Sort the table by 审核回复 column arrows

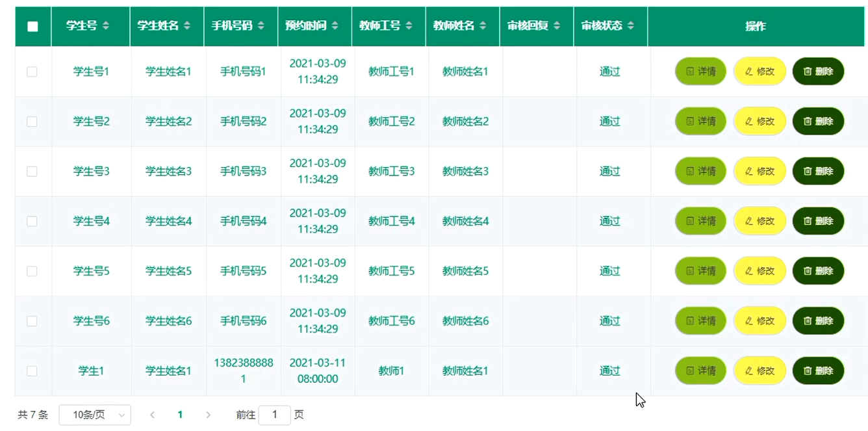coord(557,26)
